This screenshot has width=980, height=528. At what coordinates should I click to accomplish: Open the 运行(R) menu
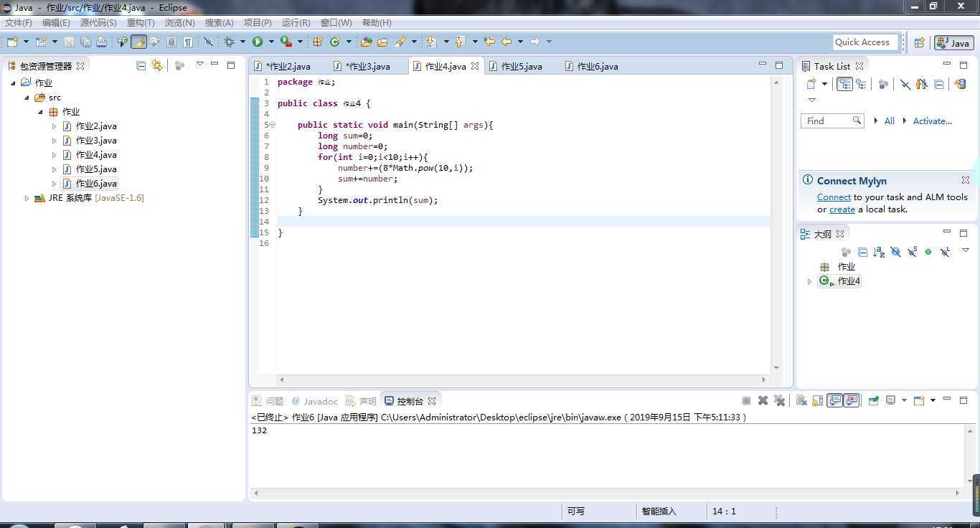296,23
